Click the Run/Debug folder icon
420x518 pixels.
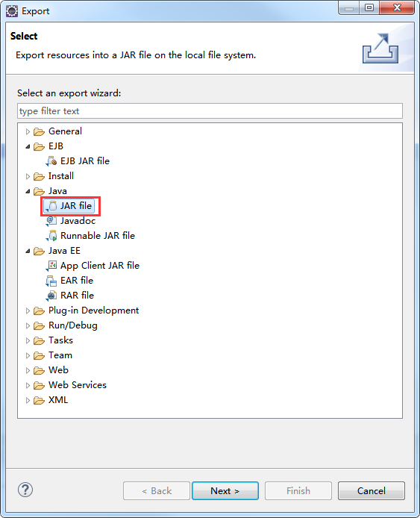pos(39,325)
